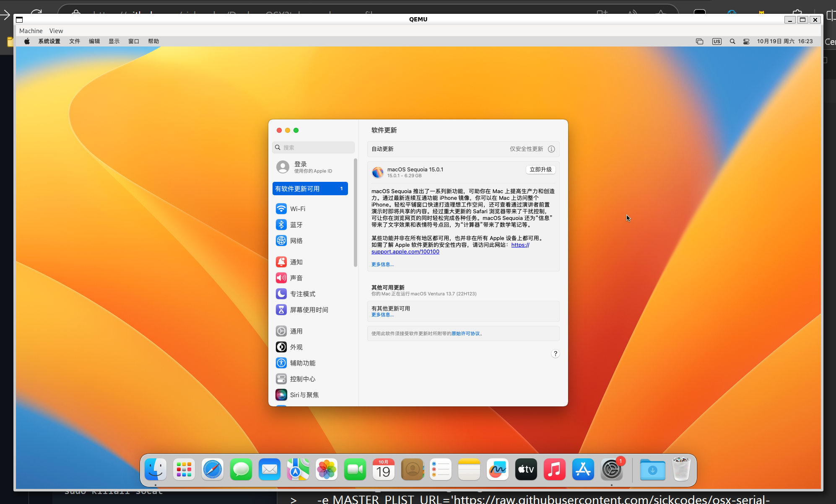Image resolution: width=836 pixels, height=504 pixels.
Task: Open Calendar showing 19 in dock
Action: (x=384, y=469)
